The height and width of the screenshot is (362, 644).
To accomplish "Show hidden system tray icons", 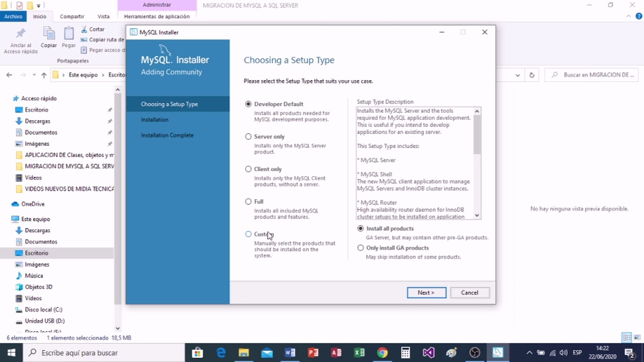I will [x=529, y=353].
